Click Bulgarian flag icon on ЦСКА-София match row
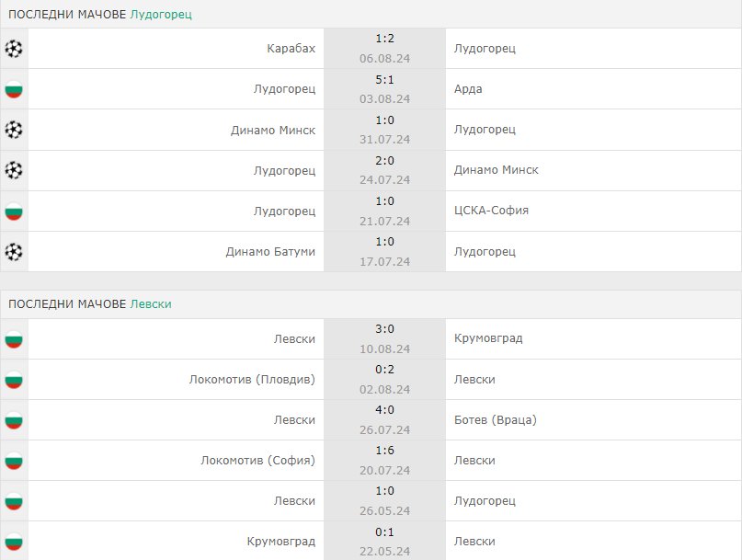The image size is (742, 560). tap(14, 211)
